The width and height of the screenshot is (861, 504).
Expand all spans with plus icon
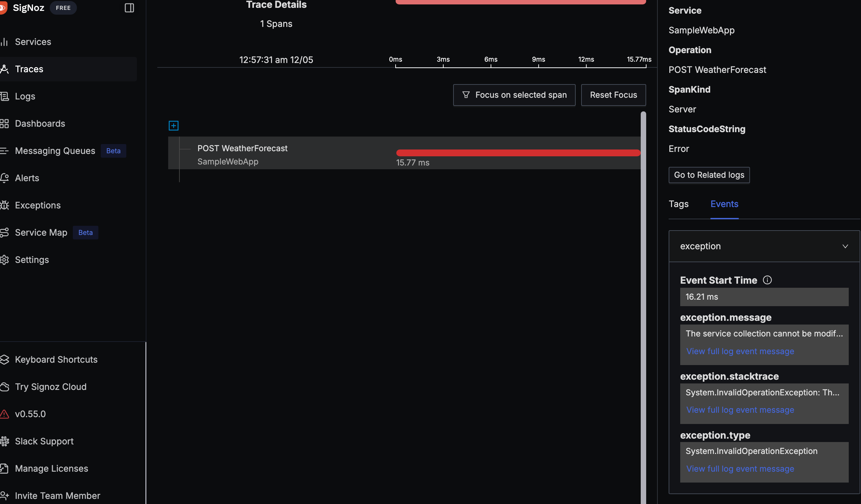pos(174,126)
